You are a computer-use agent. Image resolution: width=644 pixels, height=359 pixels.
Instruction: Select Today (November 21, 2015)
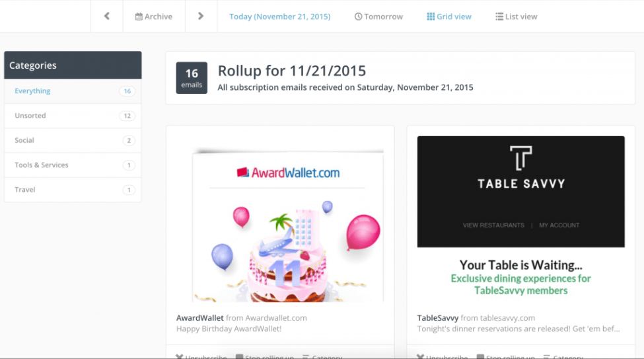(279, 17)
